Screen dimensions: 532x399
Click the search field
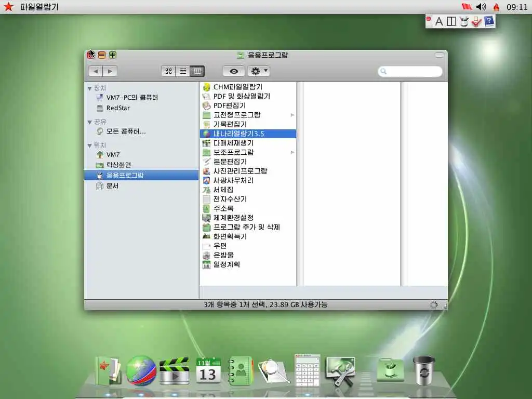[410, 71]
